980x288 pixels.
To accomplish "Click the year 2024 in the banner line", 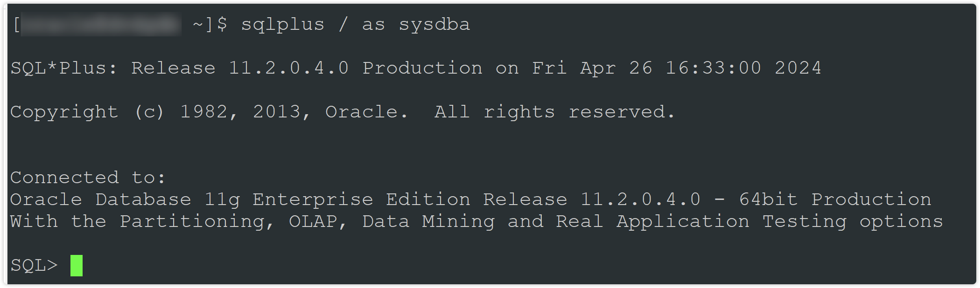I will tap(798, 69).
